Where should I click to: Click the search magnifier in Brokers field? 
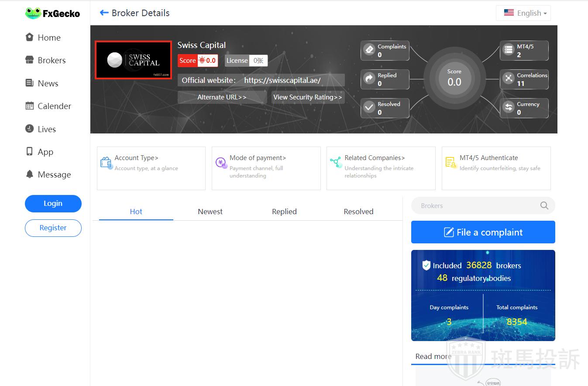pos(544,206)
